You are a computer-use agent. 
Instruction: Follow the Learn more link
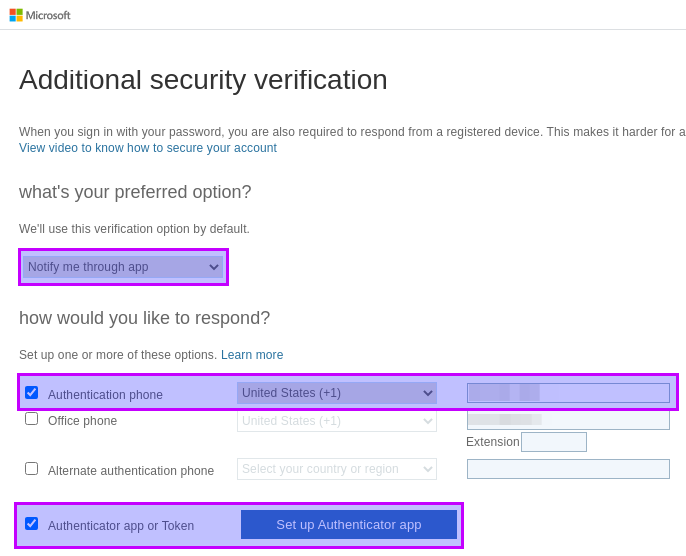tap(252, 354)
